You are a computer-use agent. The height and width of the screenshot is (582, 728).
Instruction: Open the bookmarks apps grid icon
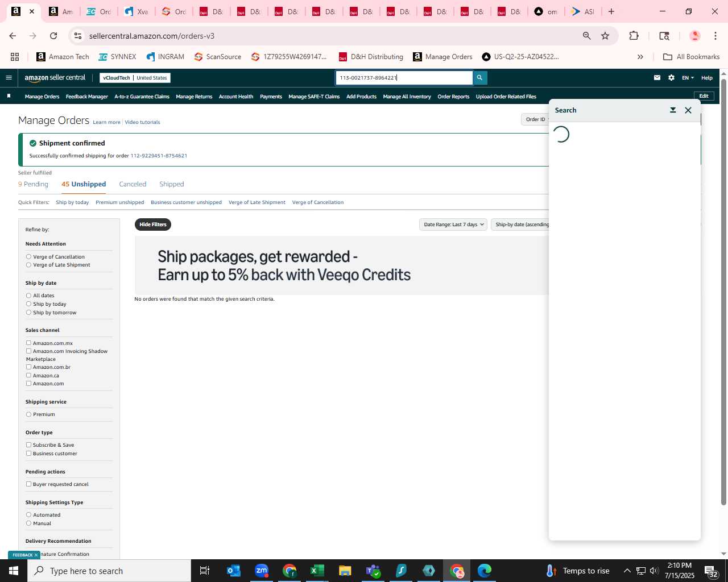point(15,57)
